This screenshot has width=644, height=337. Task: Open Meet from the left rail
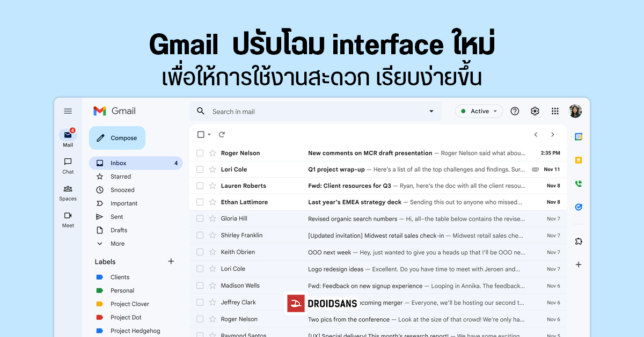click(68, 219)
